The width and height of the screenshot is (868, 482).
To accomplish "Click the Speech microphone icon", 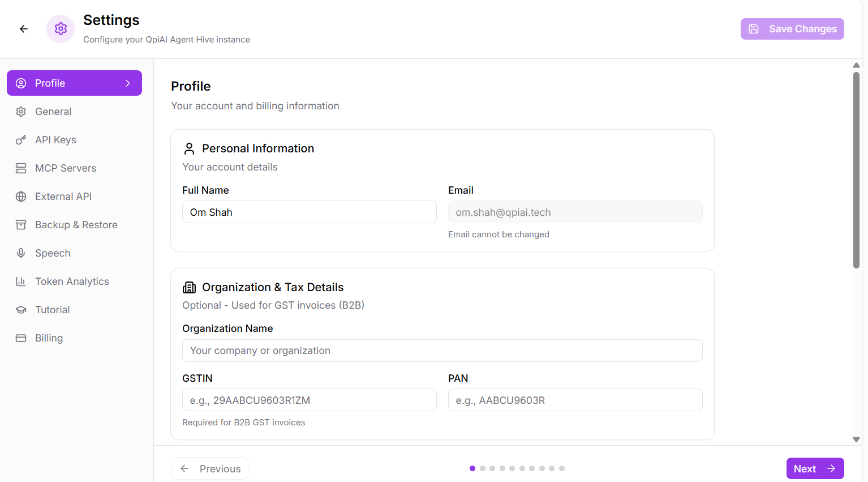I will coord(21,253).
